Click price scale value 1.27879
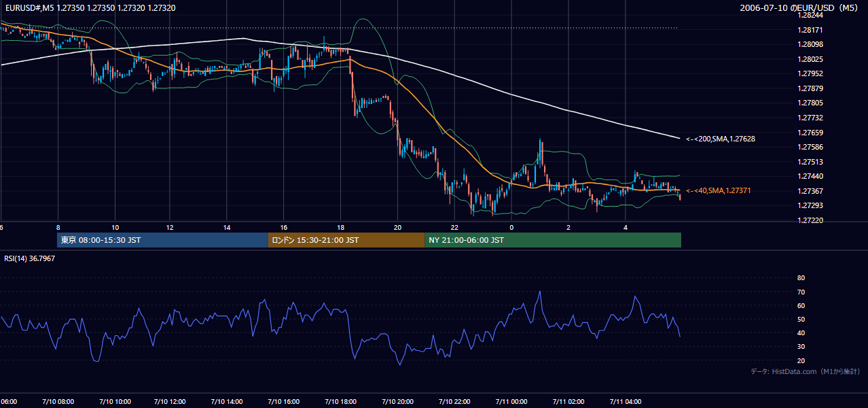 (810, 88)
